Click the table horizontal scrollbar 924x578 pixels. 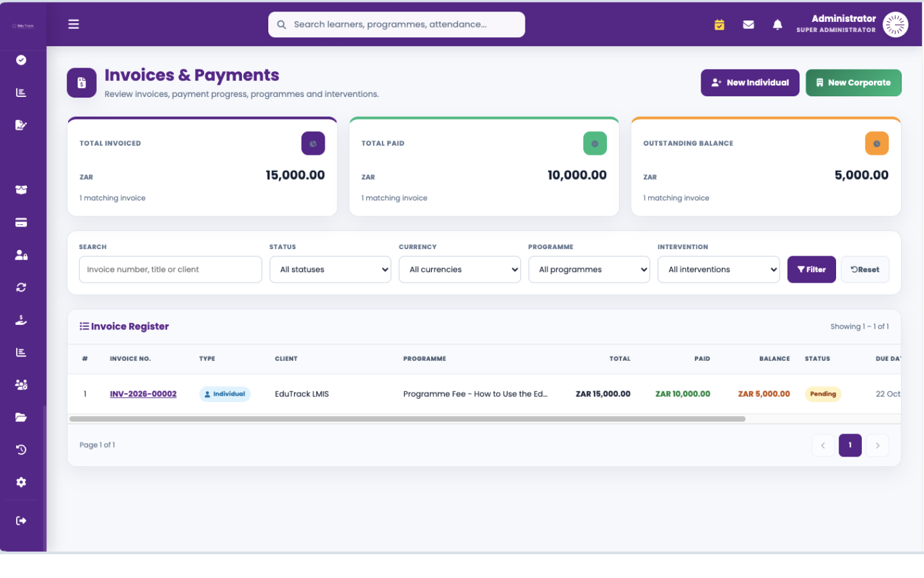pyautogui.click(x=407, y=419)
